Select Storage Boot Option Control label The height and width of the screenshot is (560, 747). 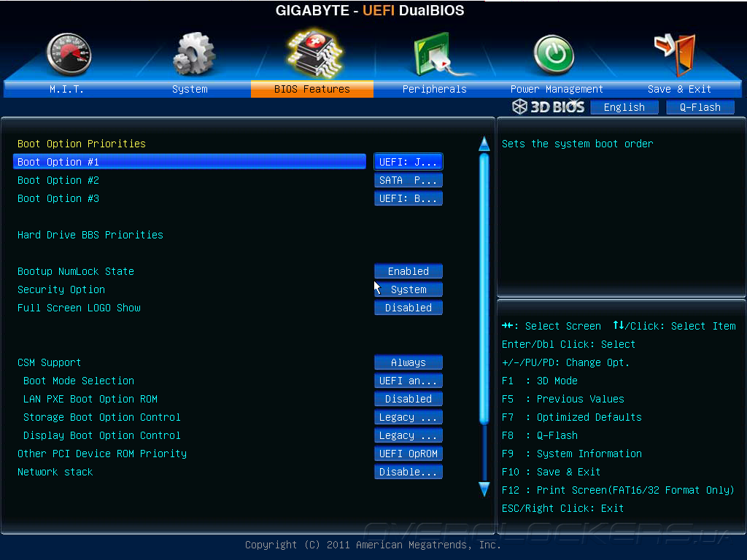[102, 417]
